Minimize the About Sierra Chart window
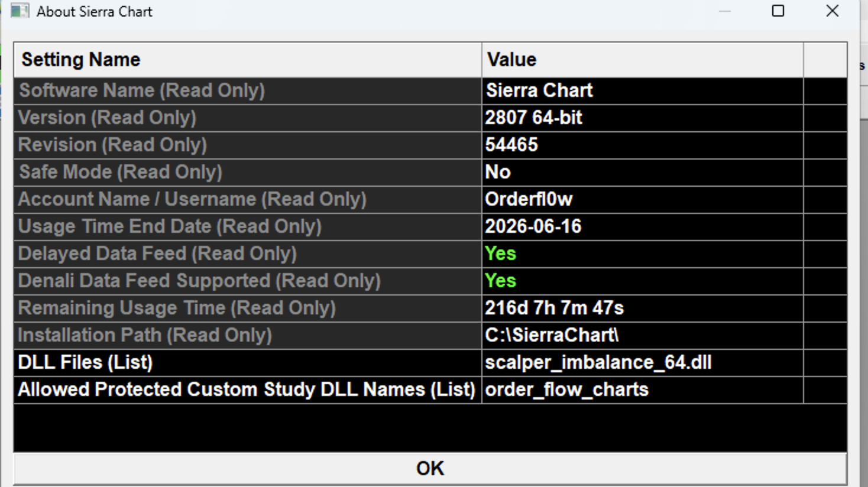868x487 pixels. coord(725,11)
